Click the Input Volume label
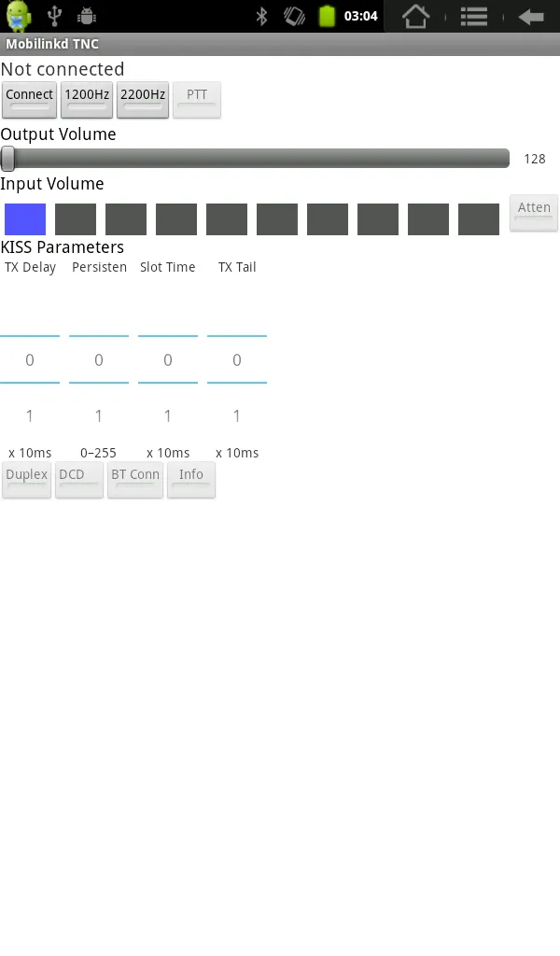Screen dimensions: 560x956 [x=51, y=184]
